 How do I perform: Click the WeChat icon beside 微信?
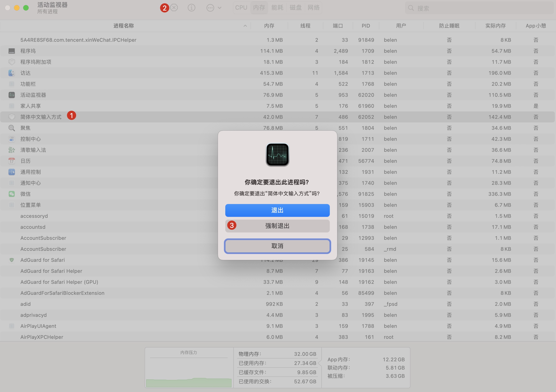[12, 194]
